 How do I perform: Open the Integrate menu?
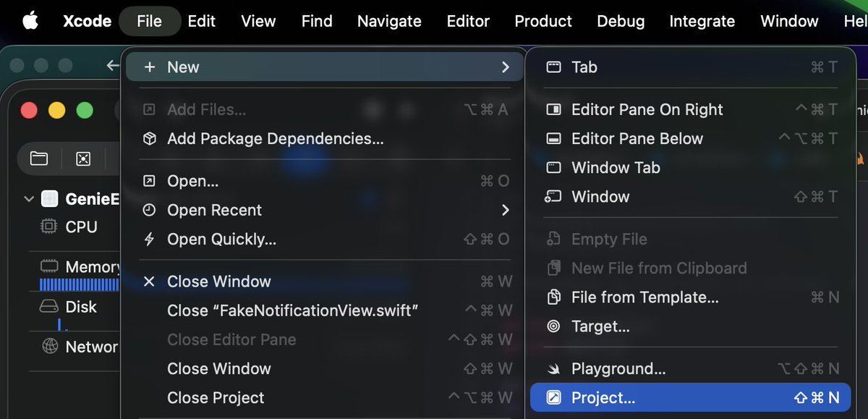pos(702,21)
